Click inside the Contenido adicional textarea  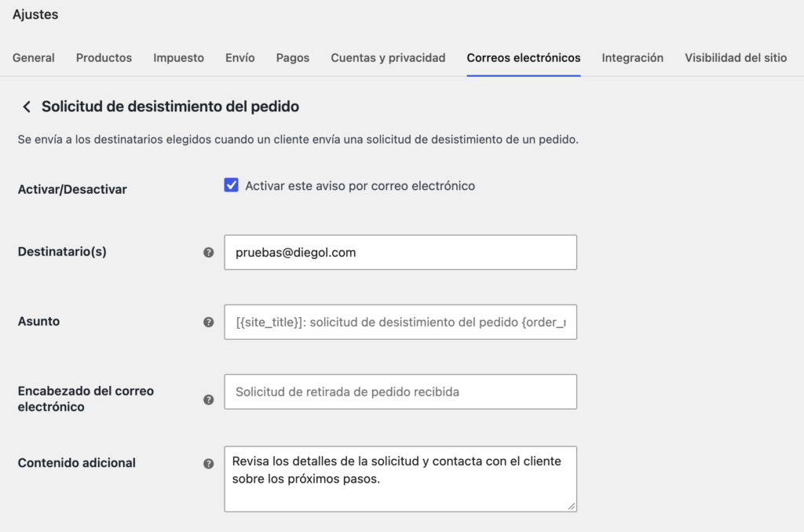click(x=400, y=479)
